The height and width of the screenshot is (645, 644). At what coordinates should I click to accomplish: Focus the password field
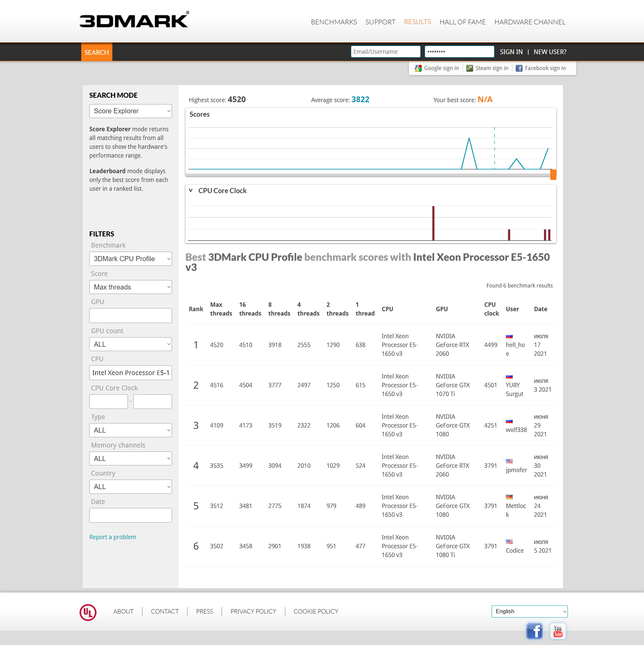tap(460, 52)
